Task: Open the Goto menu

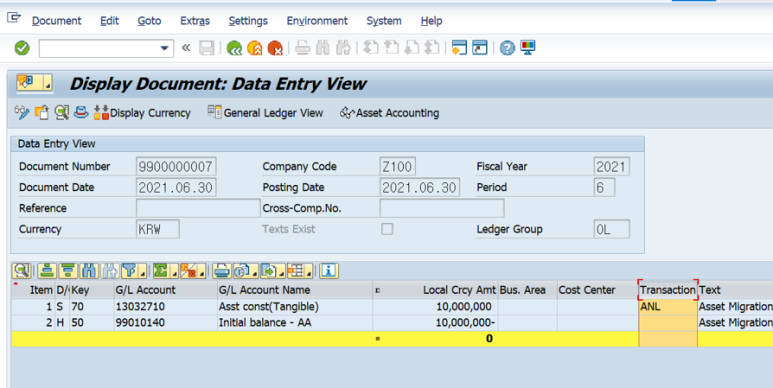Action: 149,21
